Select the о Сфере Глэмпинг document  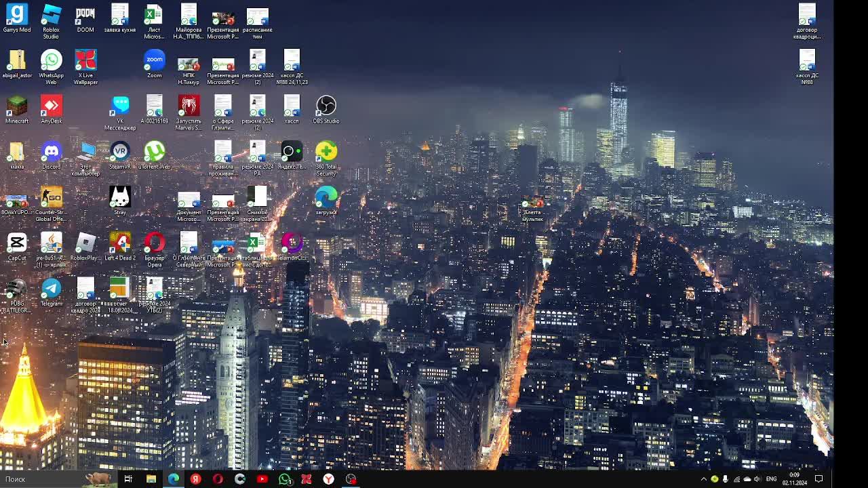tap(223, 113)
